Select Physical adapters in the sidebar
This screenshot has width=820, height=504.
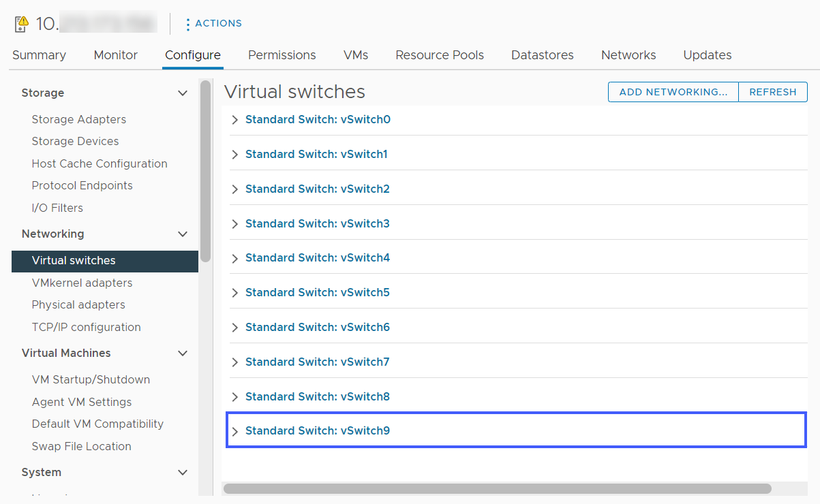(78, 305)
